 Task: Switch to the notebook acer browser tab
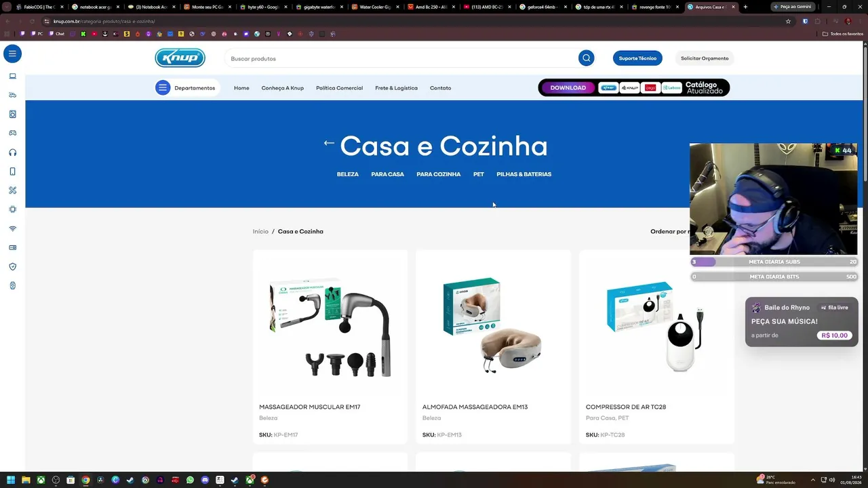[95, 7]
